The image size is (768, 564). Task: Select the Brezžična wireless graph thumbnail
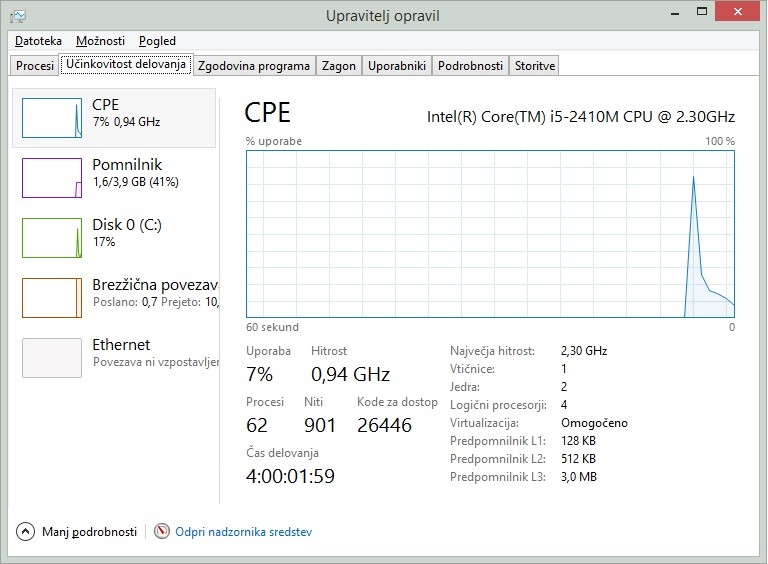coord(52,298)
